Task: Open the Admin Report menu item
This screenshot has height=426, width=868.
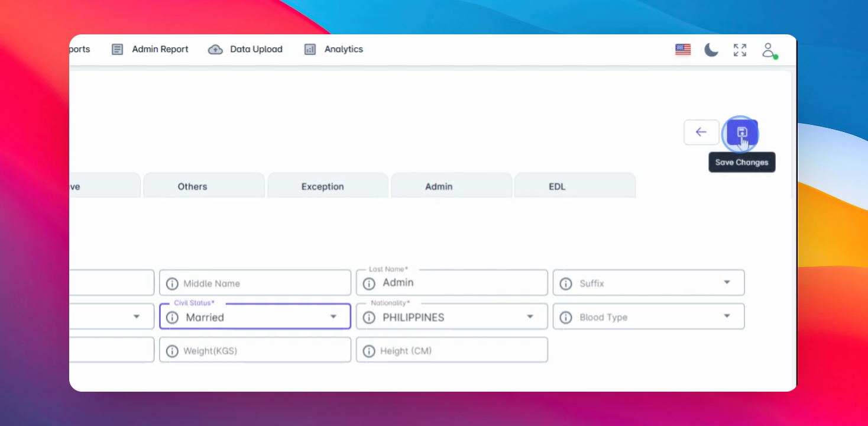Action: (x=150, y=50)
